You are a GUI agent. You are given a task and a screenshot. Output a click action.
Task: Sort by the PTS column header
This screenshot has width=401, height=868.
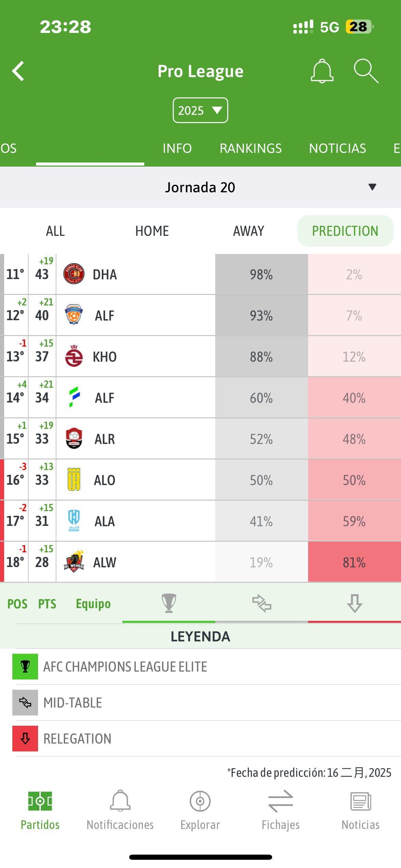47,603
